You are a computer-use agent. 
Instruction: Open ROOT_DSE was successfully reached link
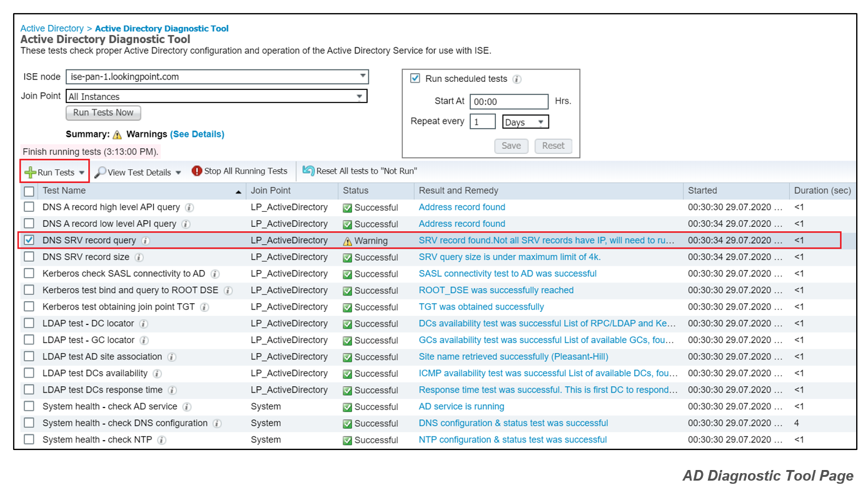click(496, 291)
